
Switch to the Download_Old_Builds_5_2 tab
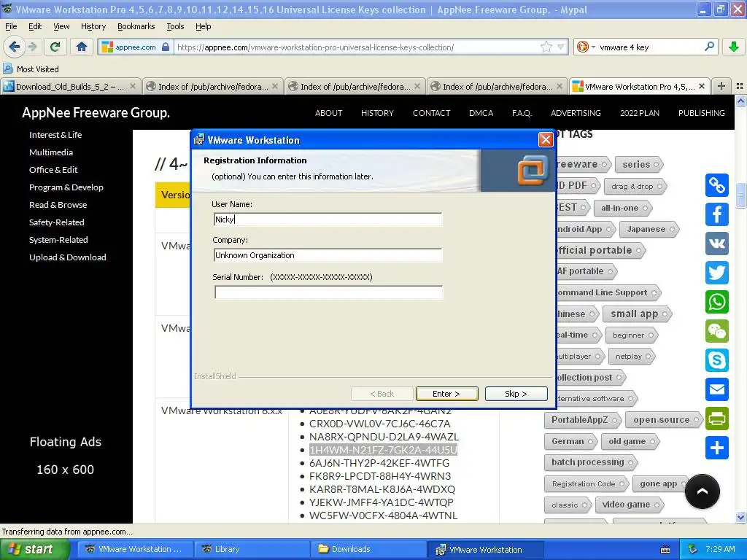point(71,86)
